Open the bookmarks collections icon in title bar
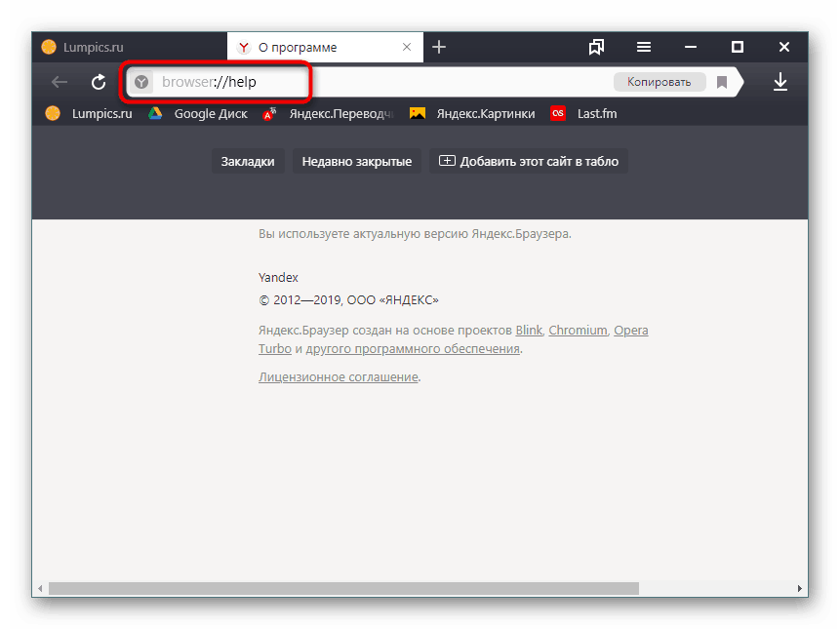 pos(596,47)
